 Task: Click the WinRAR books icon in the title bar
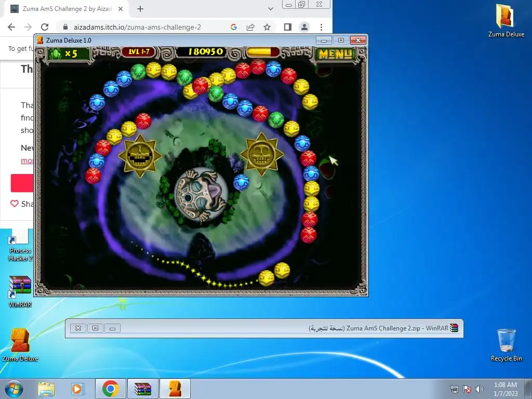point(454,328)
